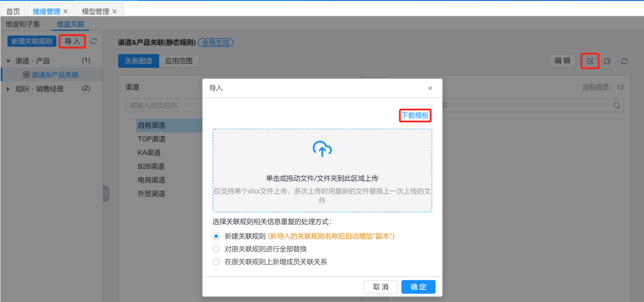Image resolution: width=644 pixels, height=302 pixels.
Task: Switch to 维度和子集 tab
Action: (23, 24)
